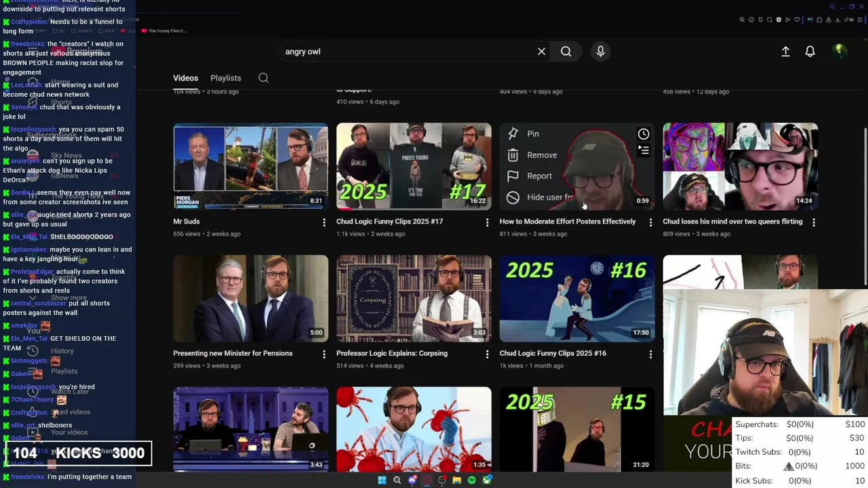Open options menu for Mr Suds video

[323, 222]
